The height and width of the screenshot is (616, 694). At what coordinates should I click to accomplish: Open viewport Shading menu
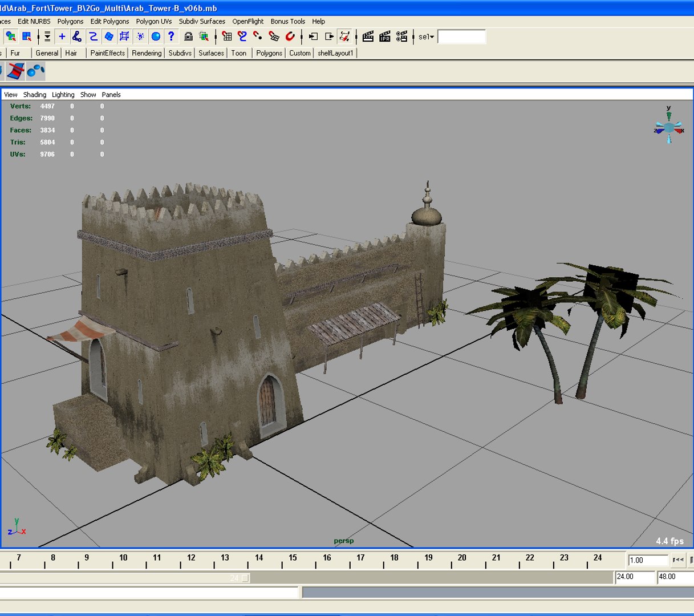click(35, 95)
